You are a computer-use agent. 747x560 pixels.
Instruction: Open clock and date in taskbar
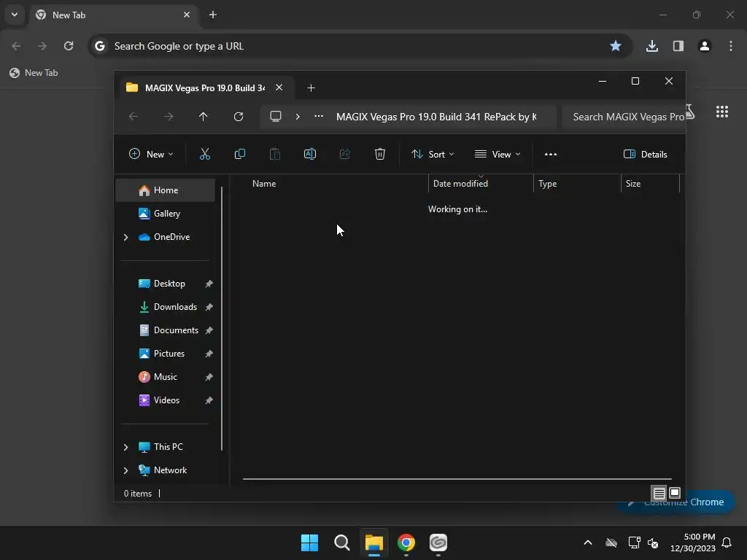point(693,542)
